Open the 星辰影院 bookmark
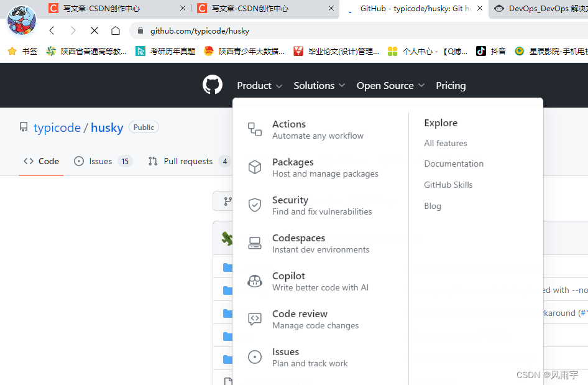This screenshot has height=385, width=588. point(551,51)
